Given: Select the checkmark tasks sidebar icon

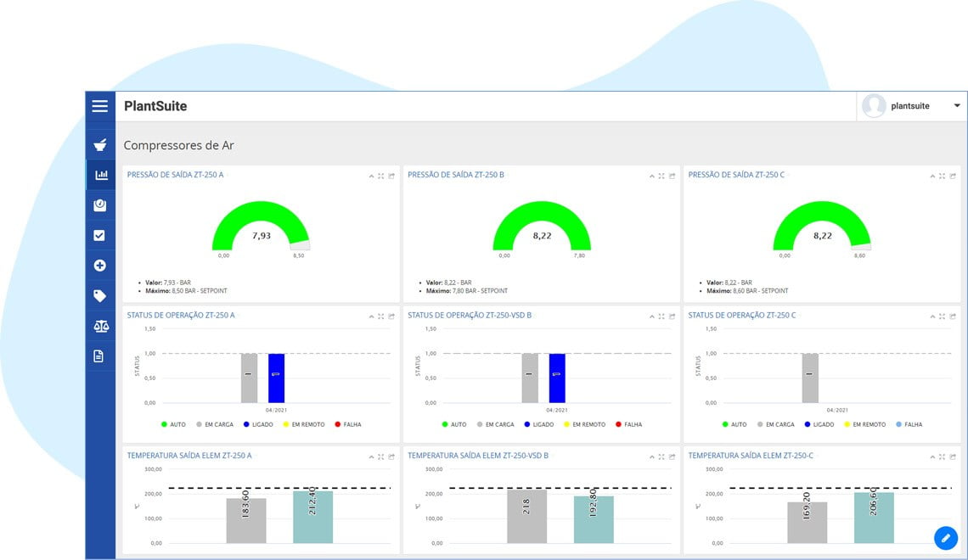Looking at the screenshot, I should point(99,236).
